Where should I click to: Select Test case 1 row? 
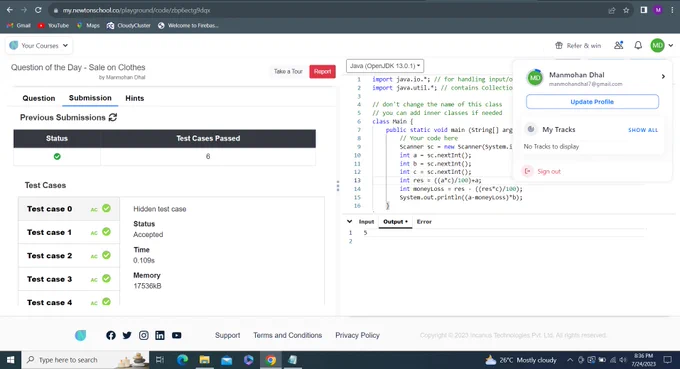point(69,232)
